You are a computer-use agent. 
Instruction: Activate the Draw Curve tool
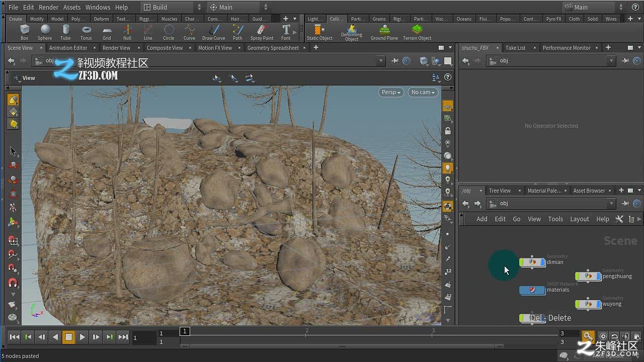tap(213, 33)
